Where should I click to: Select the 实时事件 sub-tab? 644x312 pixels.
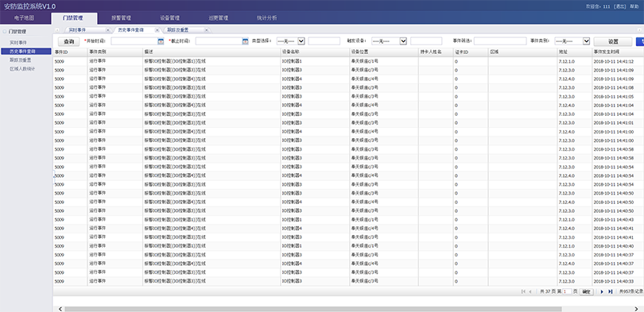point(78,30)
